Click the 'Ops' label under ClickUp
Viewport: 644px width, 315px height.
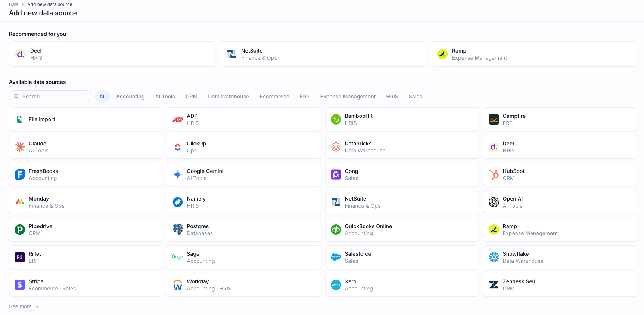pyautogui.click(x=192, y=151)
